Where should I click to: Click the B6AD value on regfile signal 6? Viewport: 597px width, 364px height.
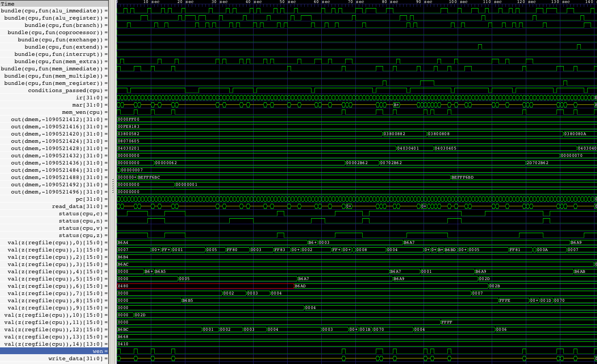click(x=300, y=286)
